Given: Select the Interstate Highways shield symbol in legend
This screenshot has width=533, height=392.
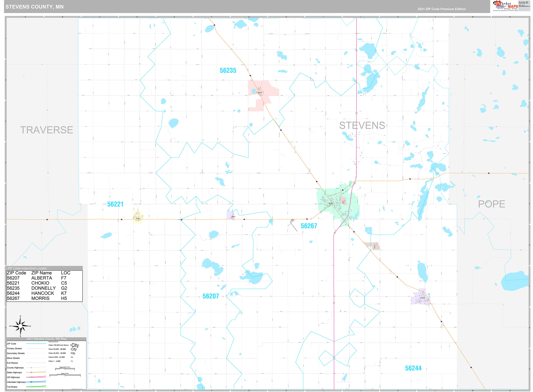Looking at the screenshot, I should point(31,382).
